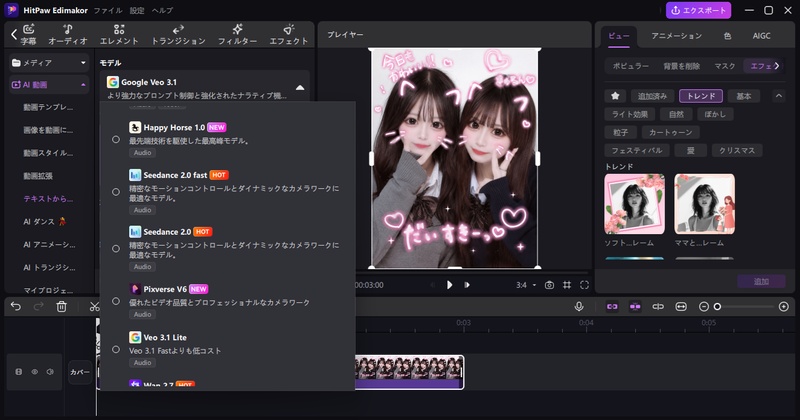Screen dimensions: 800x420
Task: Switch to the AIGC tab
Action: (x=761, y=36)
